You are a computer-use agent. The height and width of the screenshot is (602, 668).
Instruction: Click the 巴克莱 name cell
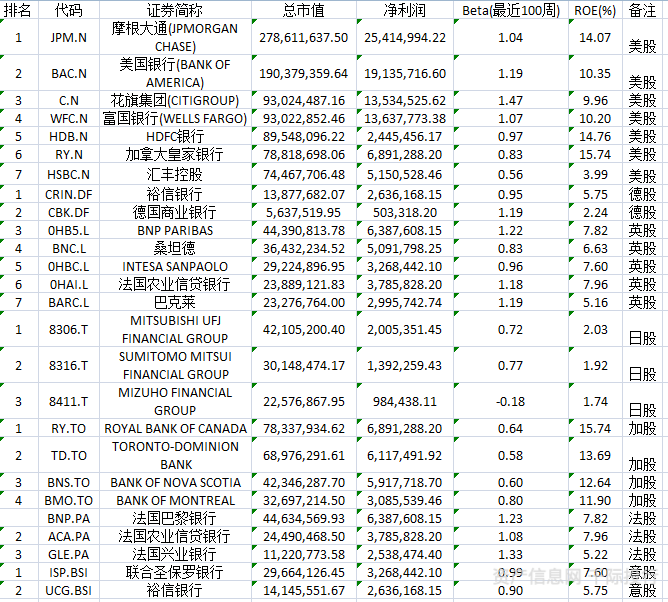(x=175, y=302)
